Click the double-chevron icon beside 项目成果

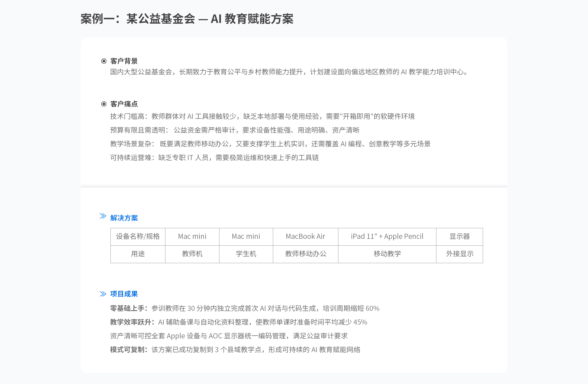coord(103,294)
